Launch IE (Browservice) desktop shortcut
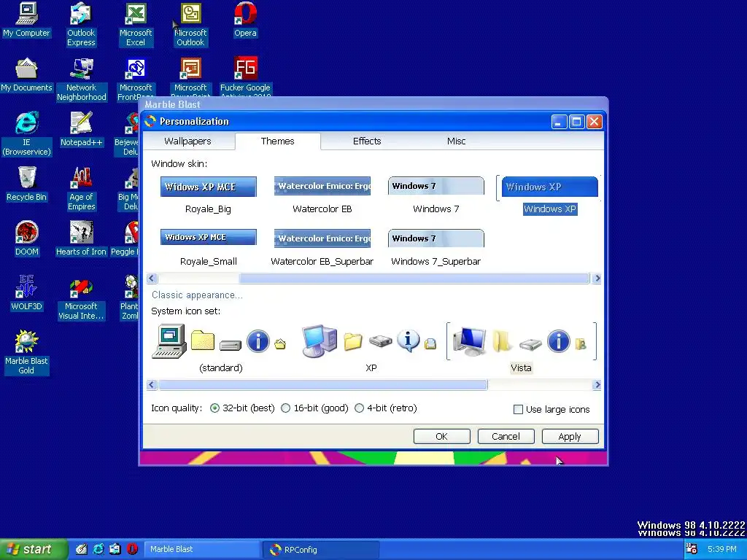747x560 pixels. (26, 134)
